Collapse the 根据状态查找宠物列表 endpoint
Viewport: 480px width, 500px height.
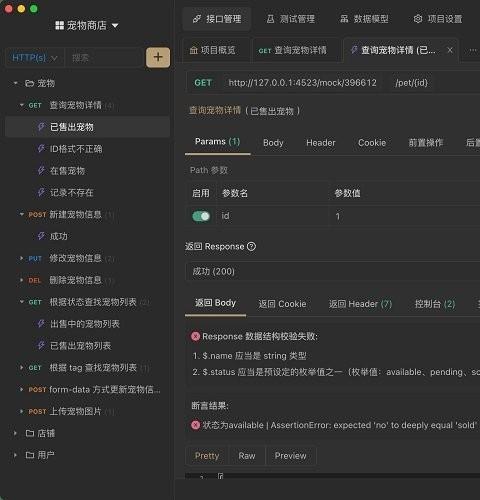click(x=22, y=302)
